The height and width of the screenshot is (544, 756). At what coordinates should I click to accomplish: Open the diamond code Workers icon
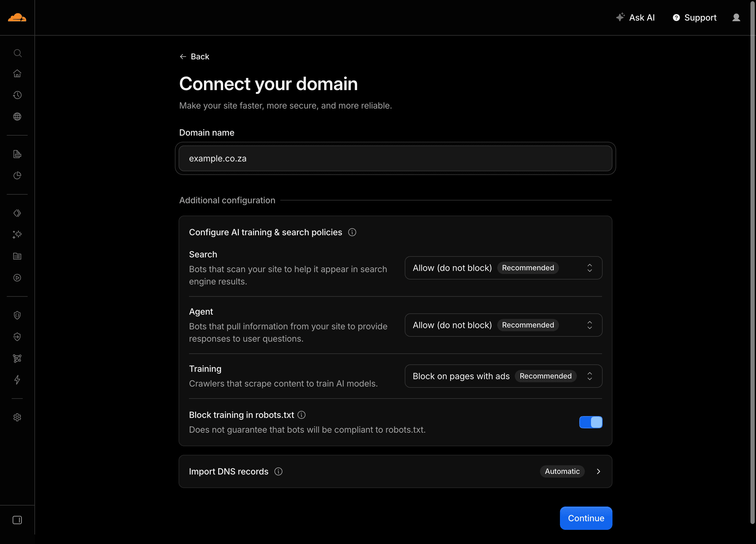click(x=17, y=213)
